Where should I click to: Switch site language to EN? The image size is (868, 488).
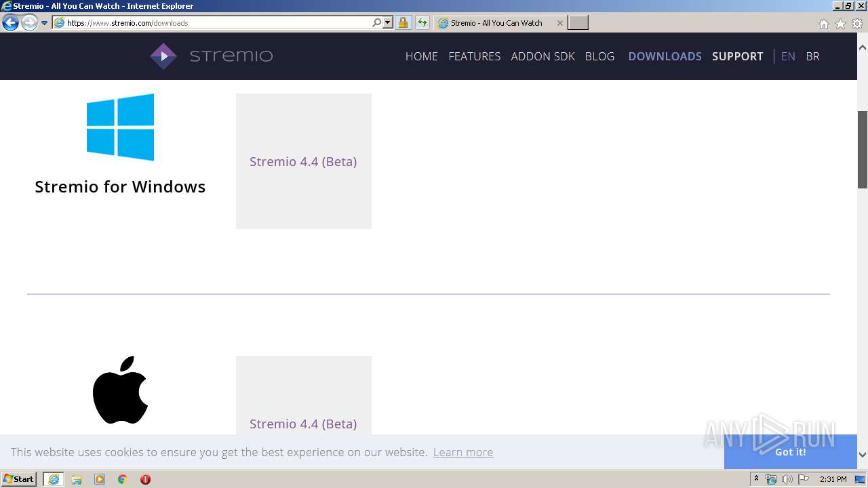(788, 56)
